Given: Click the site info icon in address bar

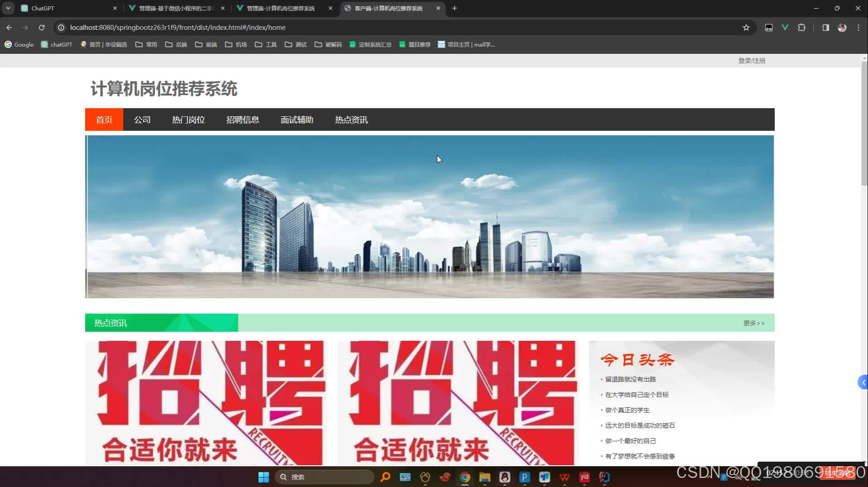Looking at the screenshot, I should 61,28.
